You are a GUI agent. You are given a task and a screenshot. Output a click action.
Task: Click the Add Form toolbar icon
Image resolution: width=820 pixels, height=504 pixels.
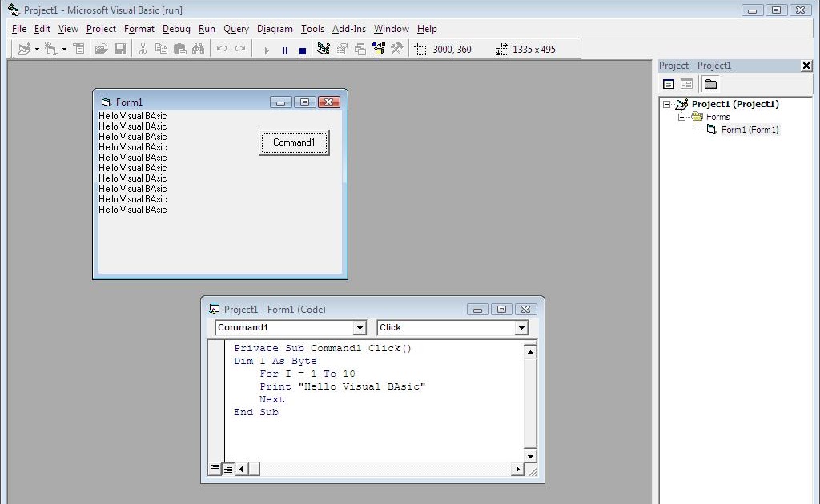pyautogui.click(x=50, y=49)
